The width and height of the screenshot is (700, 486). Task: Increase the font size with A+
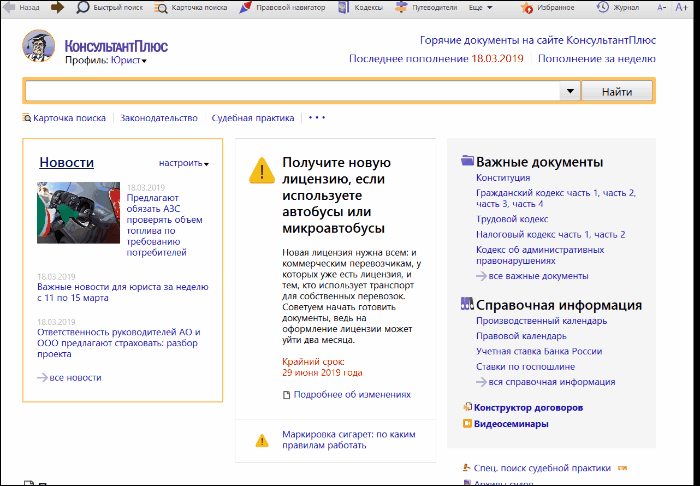681,7
